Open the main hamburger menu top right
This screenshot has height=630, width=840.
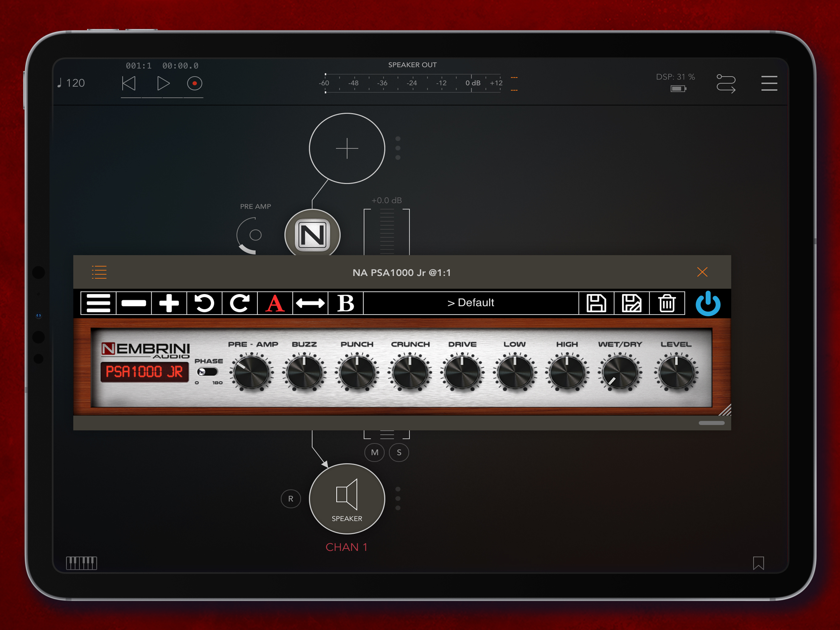click(x=769, y=83)
